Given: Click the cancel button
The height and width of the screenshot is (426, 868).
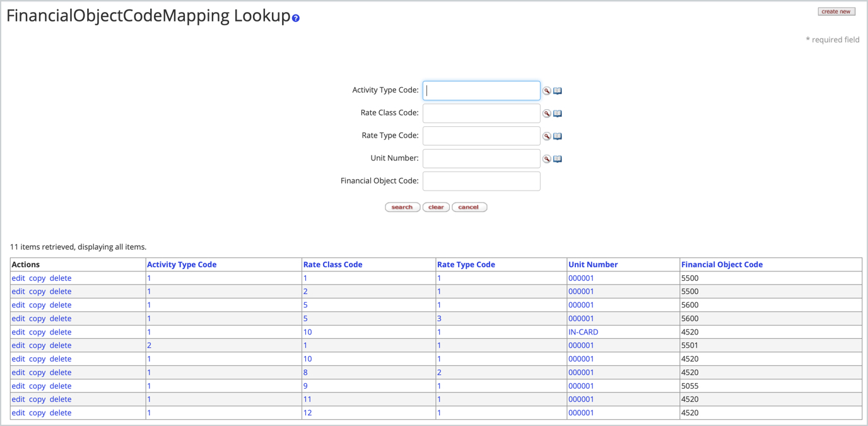Looking at the screenshot, I should 469,206.
